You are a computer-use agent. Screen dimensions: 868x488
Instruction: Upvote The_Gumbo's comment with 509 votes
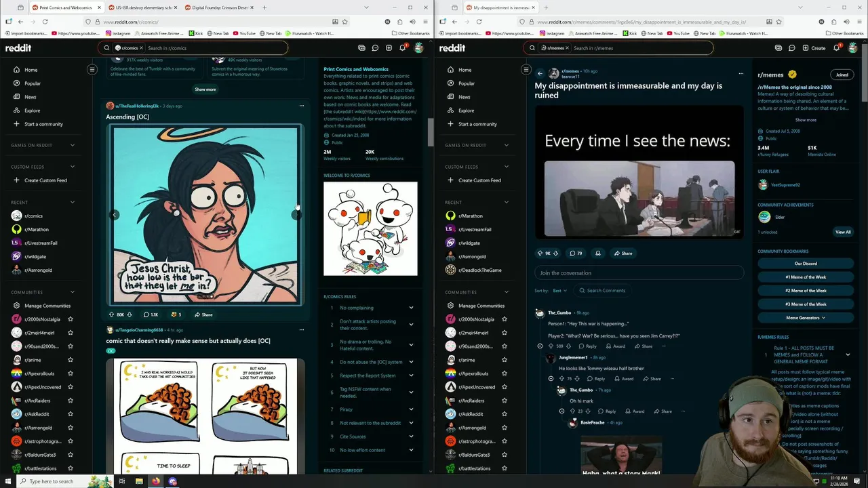point(551,346)
